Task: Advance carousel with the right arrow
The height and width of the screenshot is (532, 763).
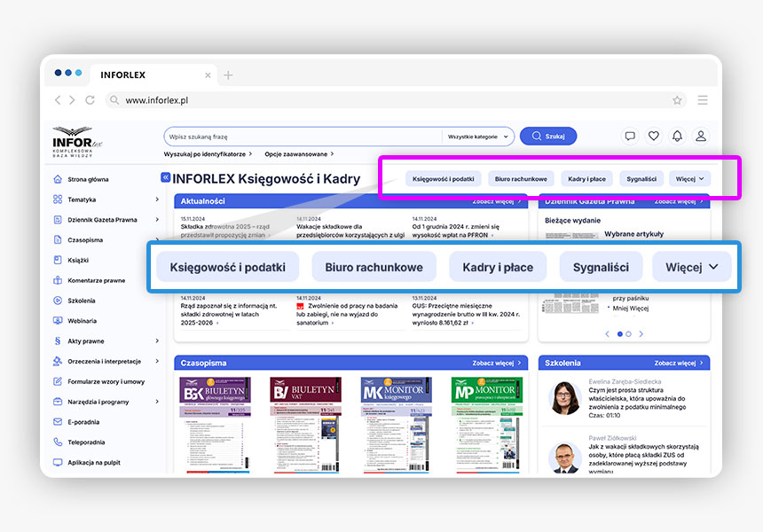Action: (x=641, y=334)
